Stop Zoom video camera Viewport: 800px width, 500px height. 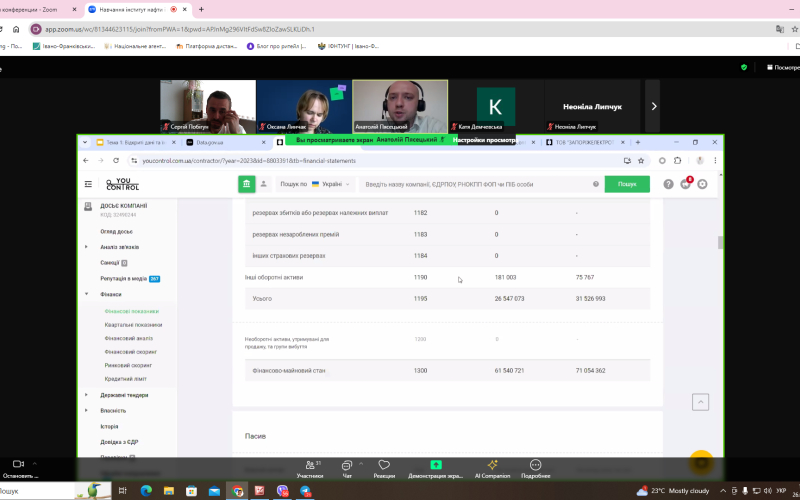point(19,468)
